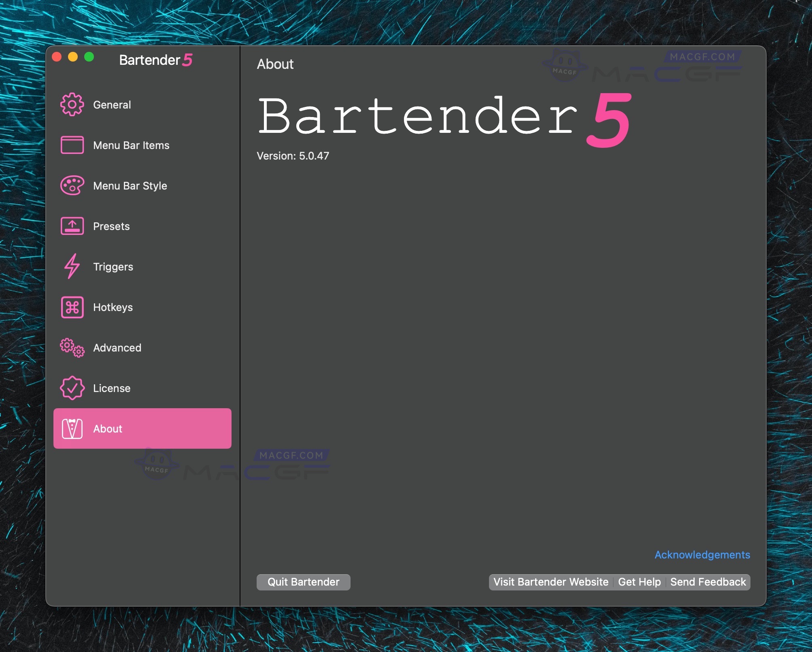This screenshot has width=812, height=652.
Task: Open Advanced settings double-gear icon
Action: [x=72, y=347]
